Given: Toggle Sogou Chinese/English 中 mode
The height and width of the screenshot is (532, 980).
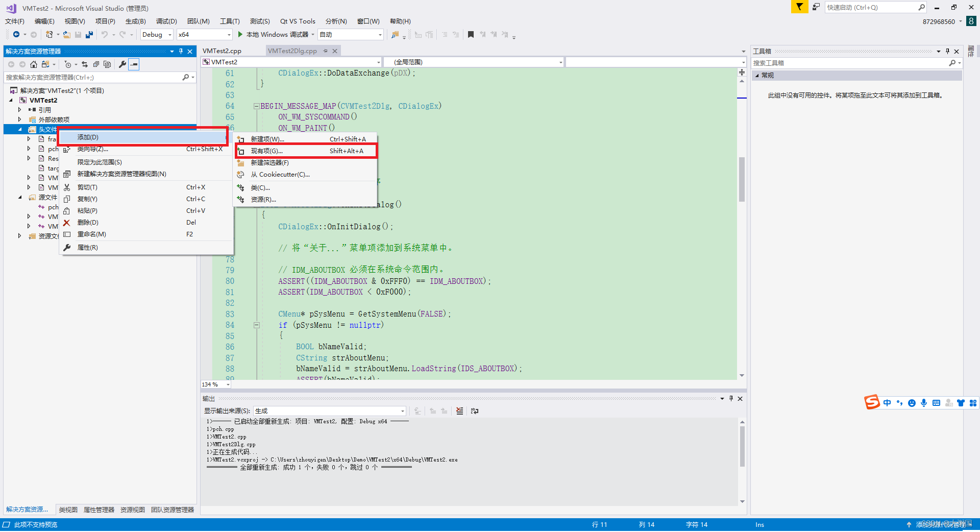Looking at the screenshot, I should pyautogui.click(x=887, y=403).
